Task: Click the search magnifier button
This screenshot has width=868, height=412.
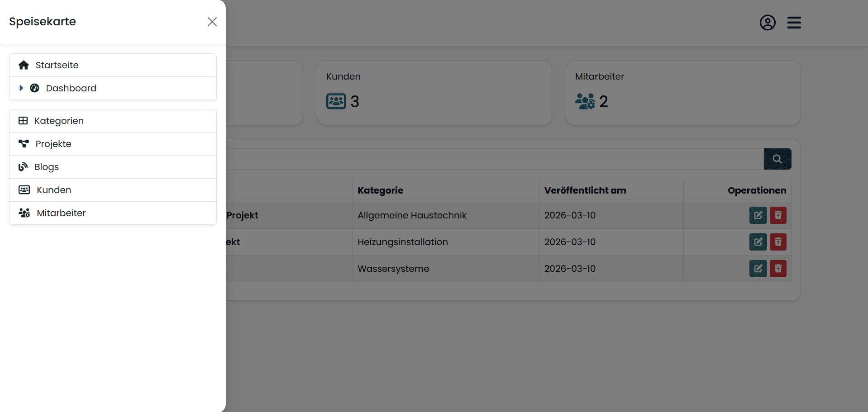Action: point(777,159)
